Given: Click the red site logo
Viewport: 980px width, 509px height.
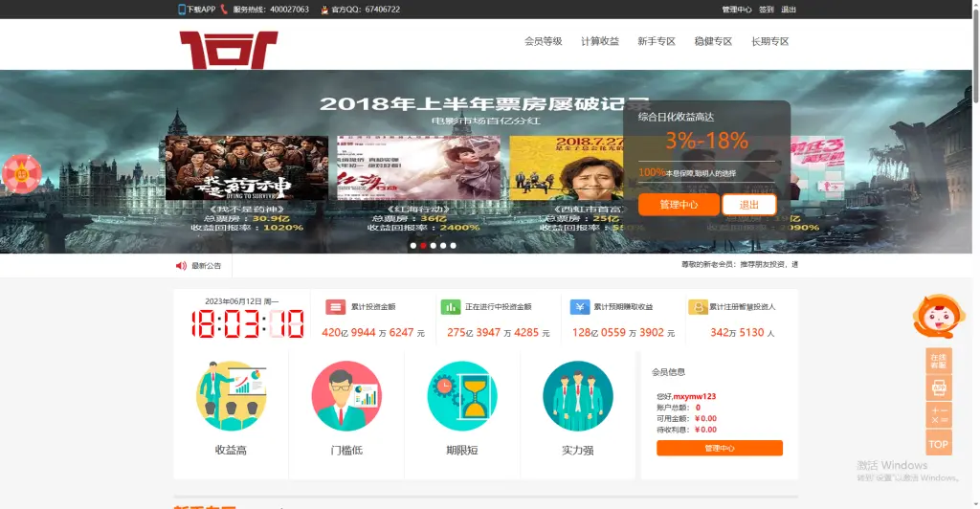Looking at the screenshot, I should 228,50.
